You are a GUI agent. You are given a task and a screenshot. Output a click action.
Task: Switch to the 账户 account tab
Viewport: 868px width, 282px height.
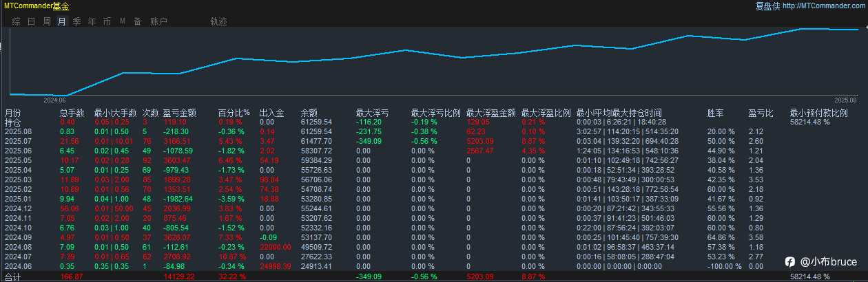(x=158, y=21)
